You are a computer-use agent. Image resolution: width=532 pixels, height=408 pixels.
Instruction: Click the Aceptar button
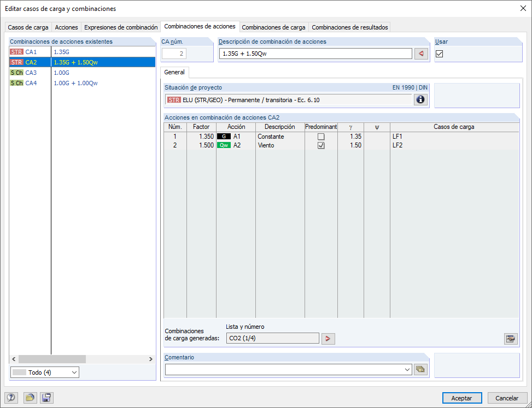point(462,398)
